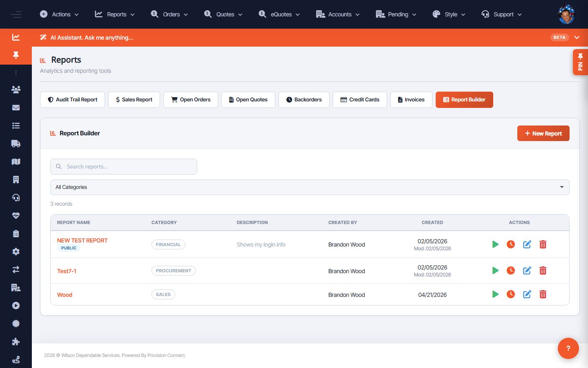
Task: Switch to the Sales Report tab
Action: [134, 100]
